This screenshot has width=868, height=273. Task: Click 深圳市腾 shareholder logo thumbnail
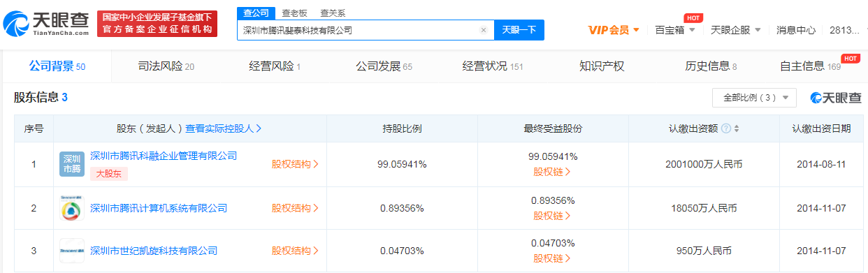tap(72, 164)
